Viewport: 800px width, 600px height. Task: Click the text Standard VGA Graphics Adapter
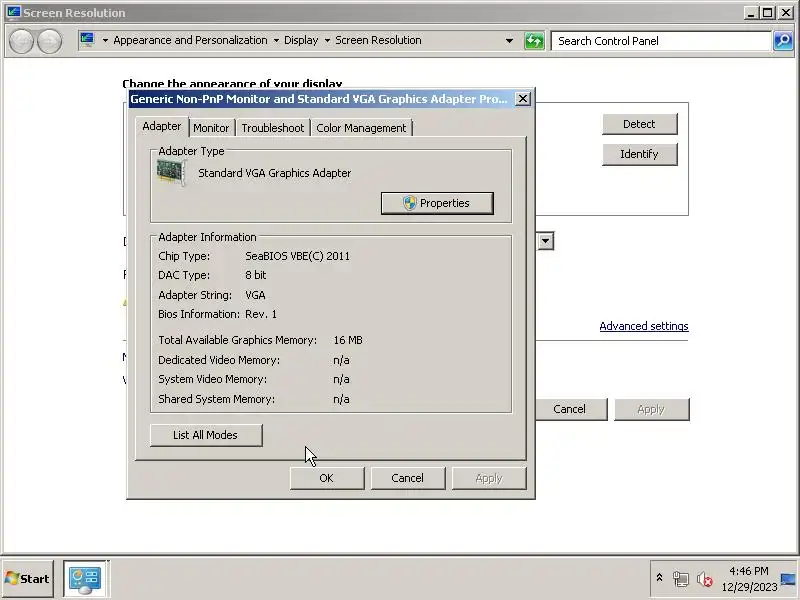pyautogui.click(x=274, y=173)
